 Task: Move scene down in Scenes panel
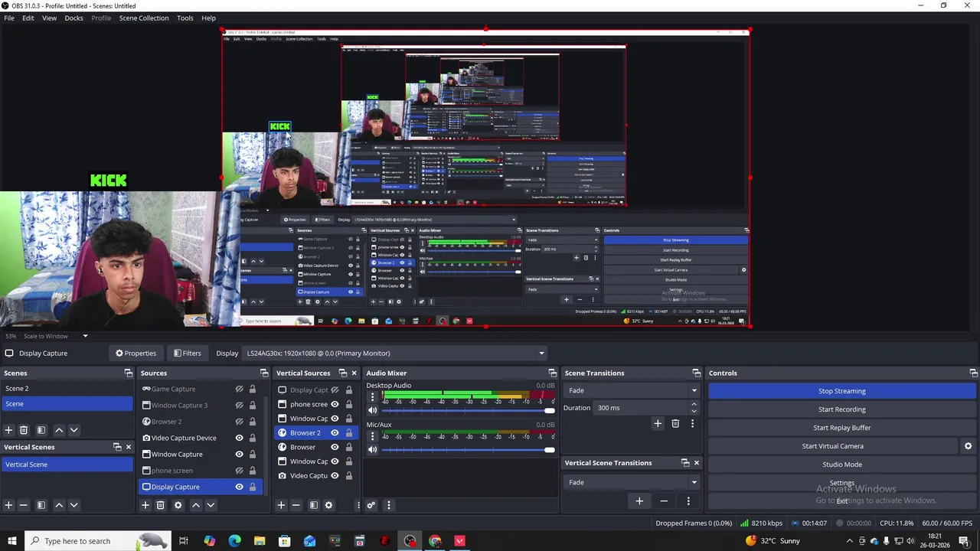pyautogui.click(x=73, y=430)
